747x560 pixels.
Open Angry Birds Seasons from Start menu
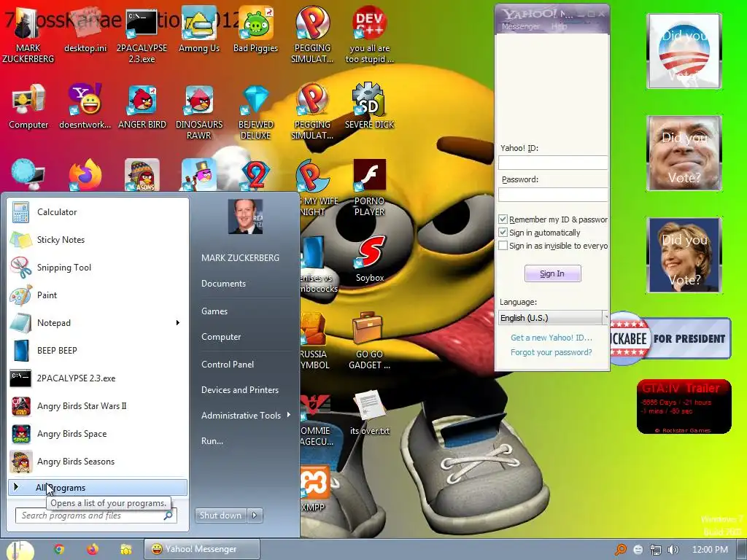tap(97, 462)
